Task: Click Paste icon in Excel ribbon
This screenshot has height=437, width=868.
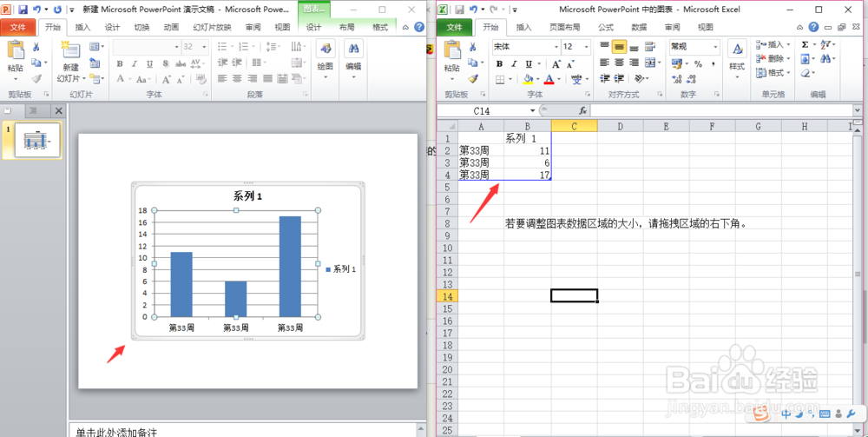Action: point(452,51)
